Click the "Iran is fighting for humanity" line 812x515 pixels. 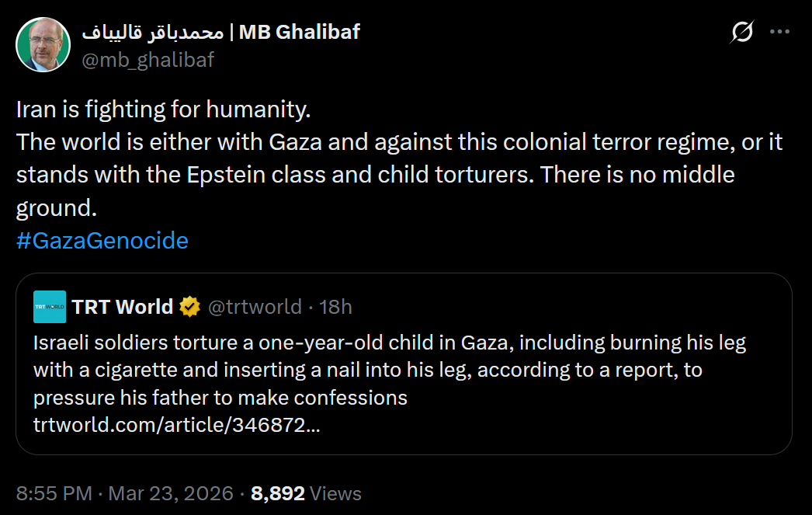[x=163, y=110]
